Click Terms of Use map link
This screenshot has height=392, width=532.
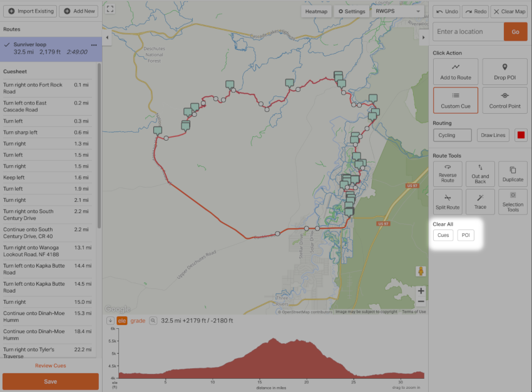414,312
